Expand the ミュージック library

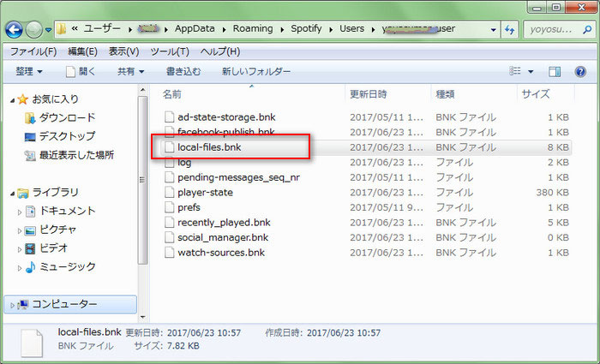coord(20,268)
